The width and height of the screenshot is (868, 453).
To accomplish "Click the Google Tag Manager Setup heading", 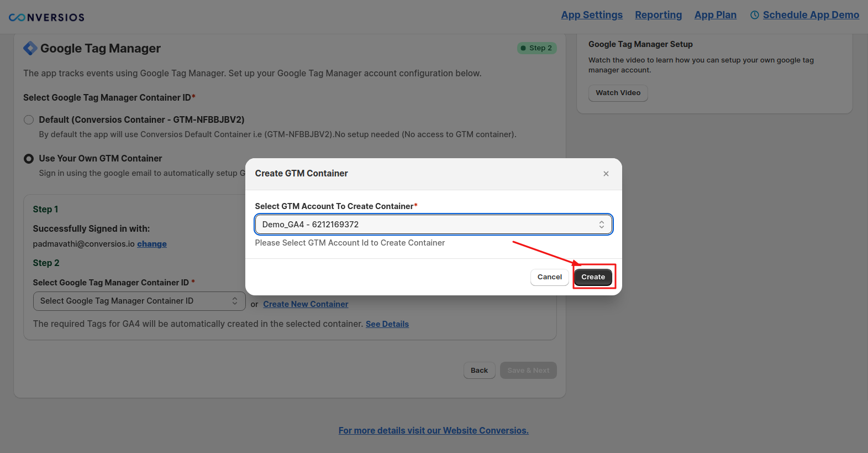I will 640,44.
